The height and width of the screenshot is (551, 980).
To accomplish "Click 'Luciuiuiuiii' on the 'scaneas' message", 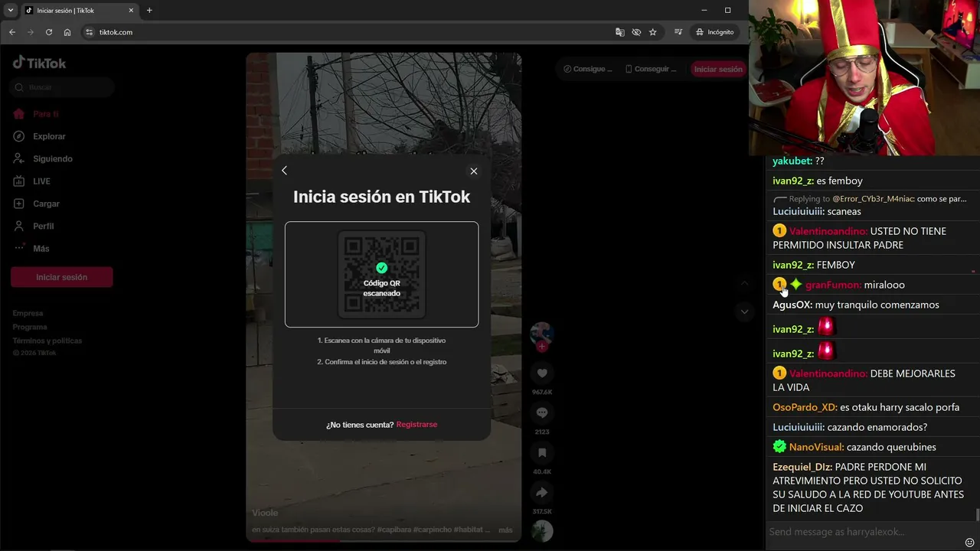I will tap(799, 212).
